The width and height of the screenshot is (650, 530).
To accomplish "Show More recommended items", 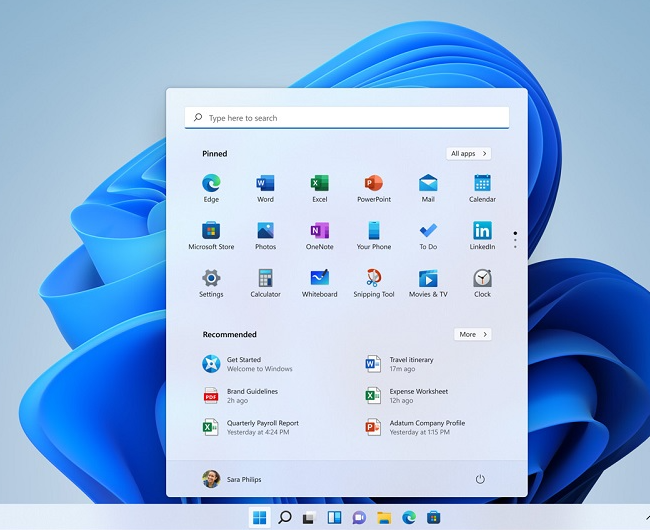I will click(x=473, y=334).
